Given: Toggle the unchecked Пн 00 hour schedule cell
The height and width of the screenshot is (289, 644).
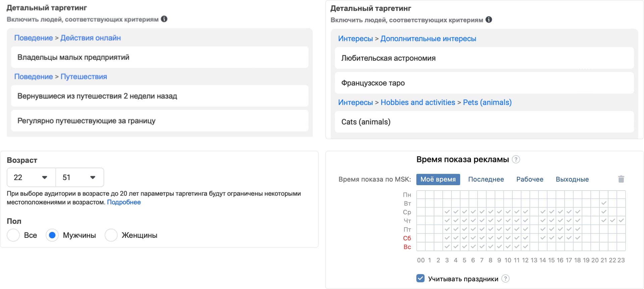Looking at the screenshot, I should click(421, 195).
